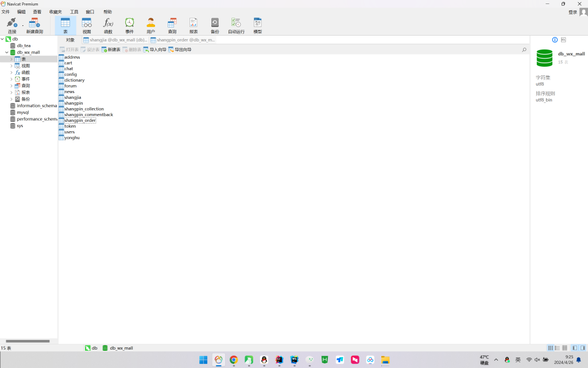Click the 用户 (User) toolbar icon

pyautogui.click(x=150, y=25)
